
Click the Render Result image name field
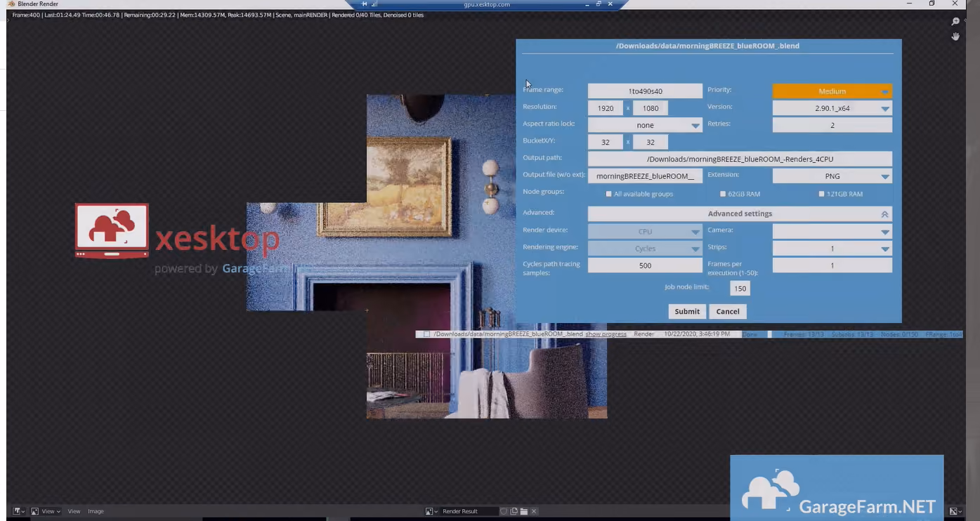pos(469,511)
